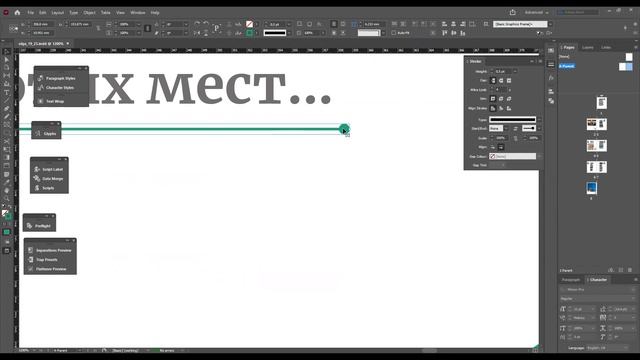Switch to the Links tab
The image size is (640, 360).
point(606,47)
